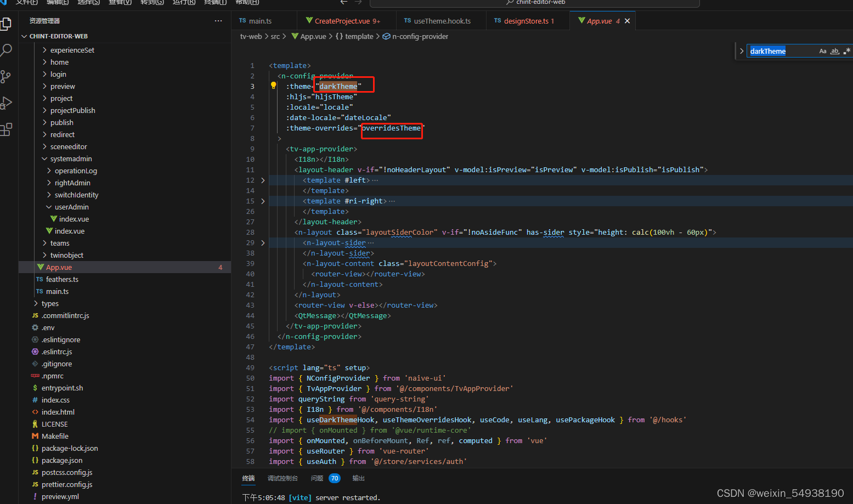Screen dimensions: 853x504
Task: Open the 运行(R) menu
Action: tap(184, 2)
